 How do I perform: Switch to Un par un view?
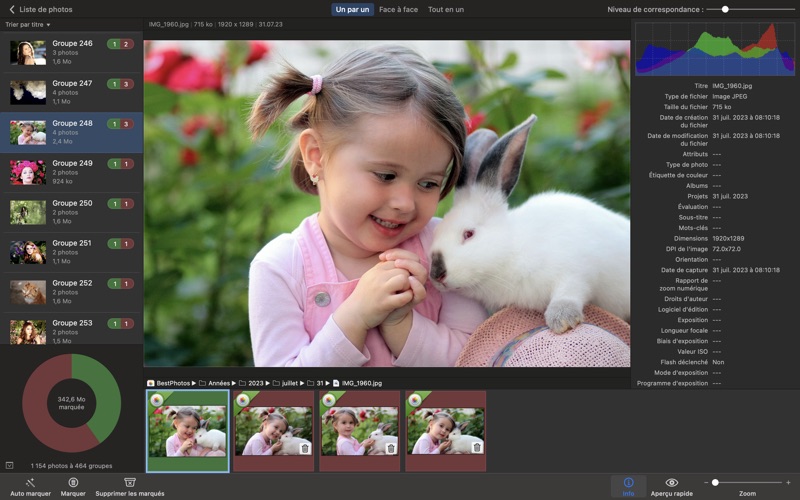pyautogui.click(x=353, y=9)
